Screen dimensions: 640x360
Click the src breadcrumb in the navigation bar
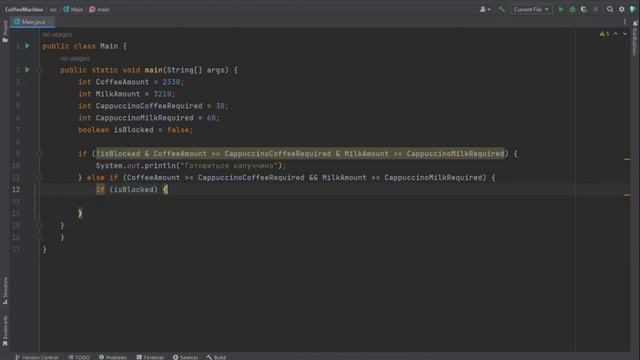[53, 9]
